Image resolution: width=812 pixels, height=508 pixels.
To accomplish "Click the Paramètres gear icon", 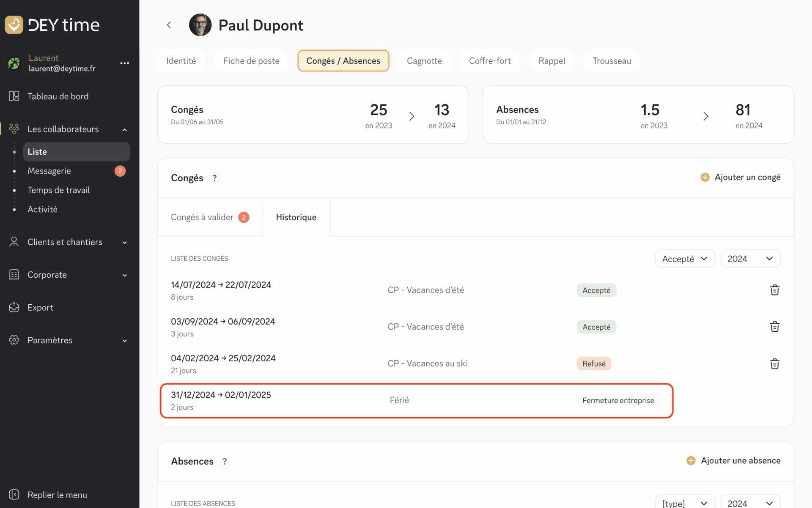I will (x=14, y=340).
